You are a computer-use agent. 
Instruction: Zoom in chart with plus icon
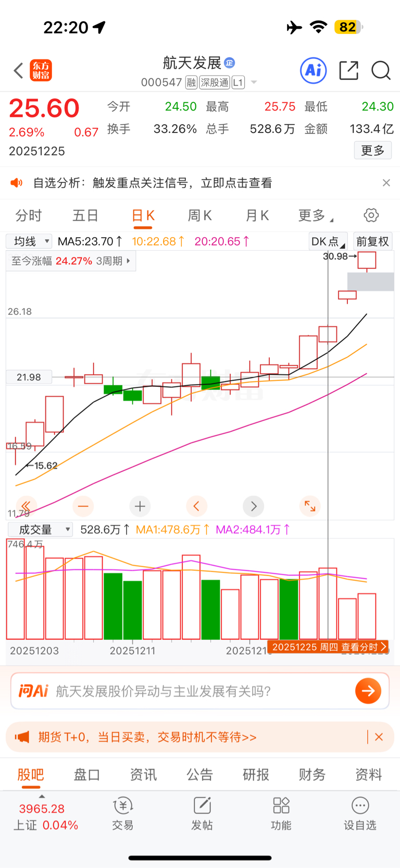140,506
